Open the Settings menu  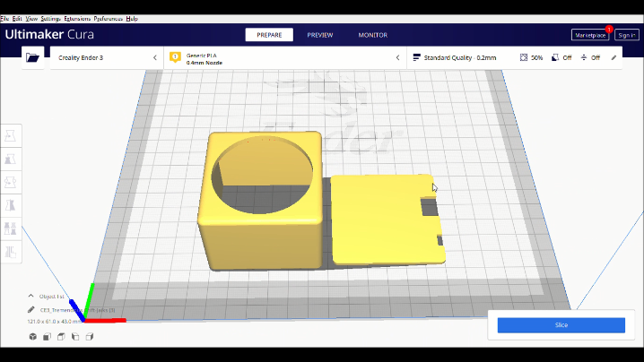50,19
